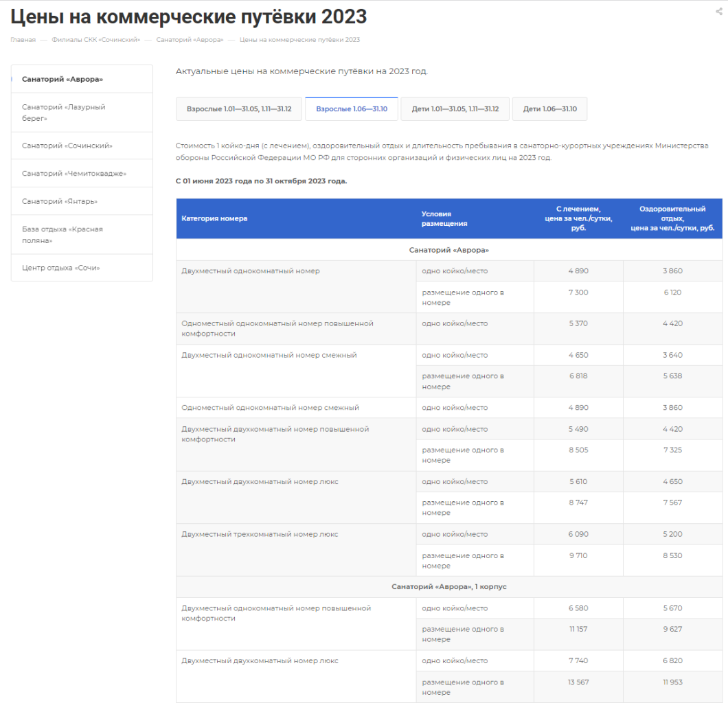This screenshot has height=703, width=728.
Task: Click the Категория номера column header
Action: (x=214, y=218)
